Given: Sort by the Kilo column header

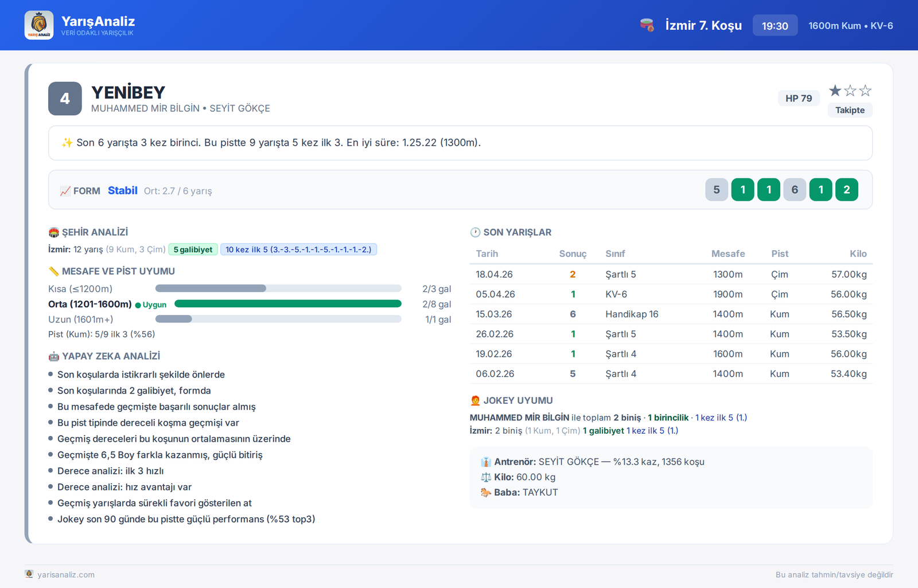Looking at the screenshot, I should (x=858, y=254).
